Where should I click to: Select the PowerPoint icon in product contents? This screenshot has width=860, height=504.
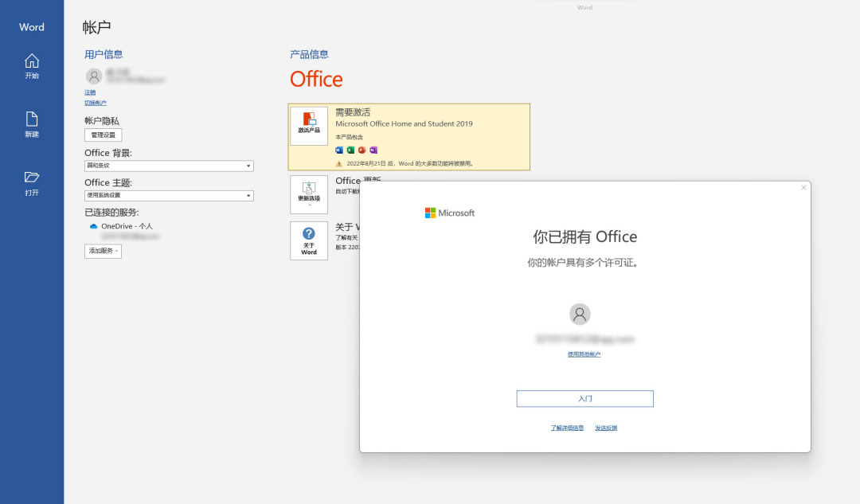pos(362,150)
